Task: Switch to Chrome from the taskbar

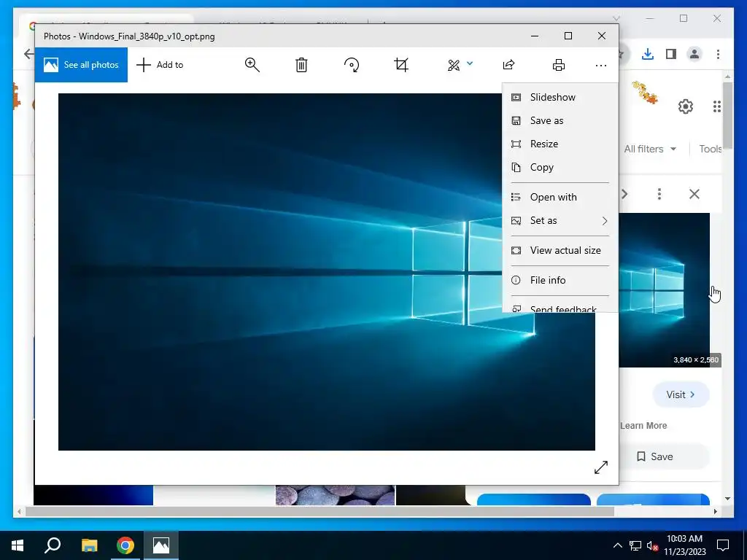Action: [x=125, y=545]
